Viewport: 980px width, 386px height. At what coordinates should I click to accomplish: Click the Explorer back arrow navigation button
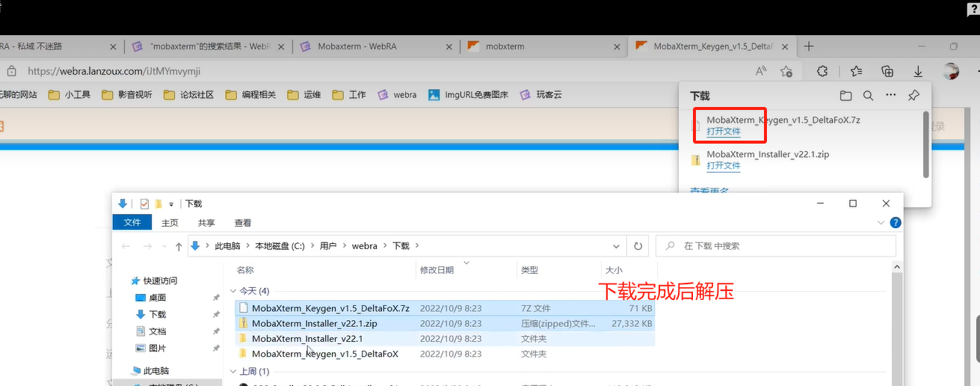pyautogui.click(x=126, y=246)
